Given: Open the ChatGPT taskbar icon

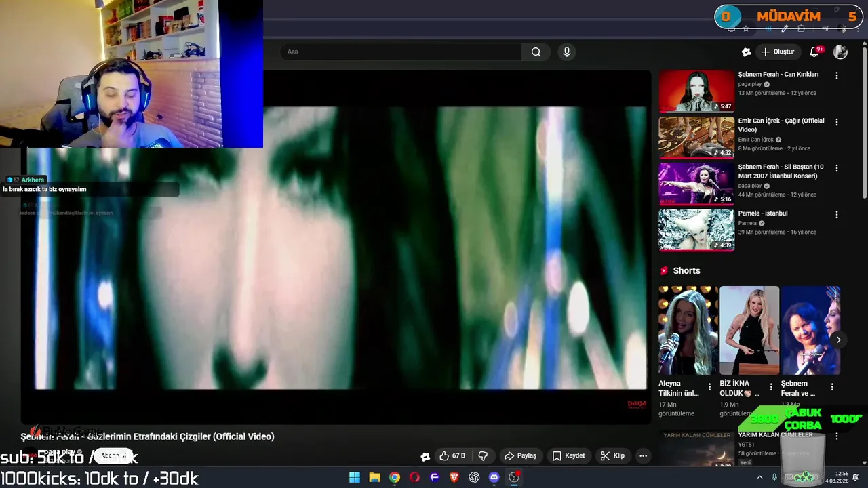Looking at the screenshot, I should [474, 477].
